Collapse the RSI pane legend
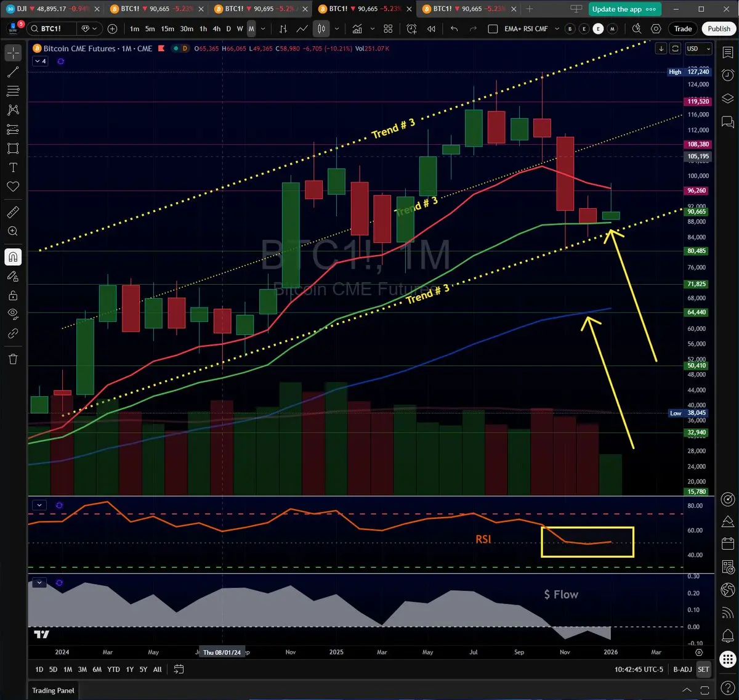739x700 pixels. pyautogui.click(x=39, y=505)
